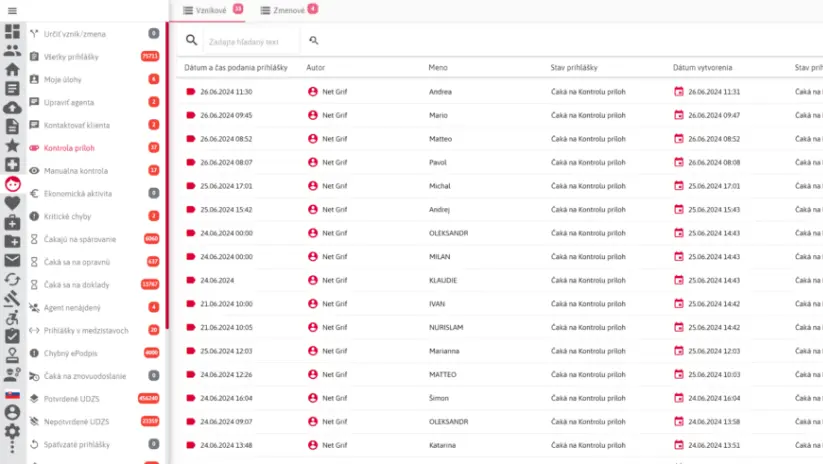Click the calendar icon in Andrea's row

click(679, 91)
